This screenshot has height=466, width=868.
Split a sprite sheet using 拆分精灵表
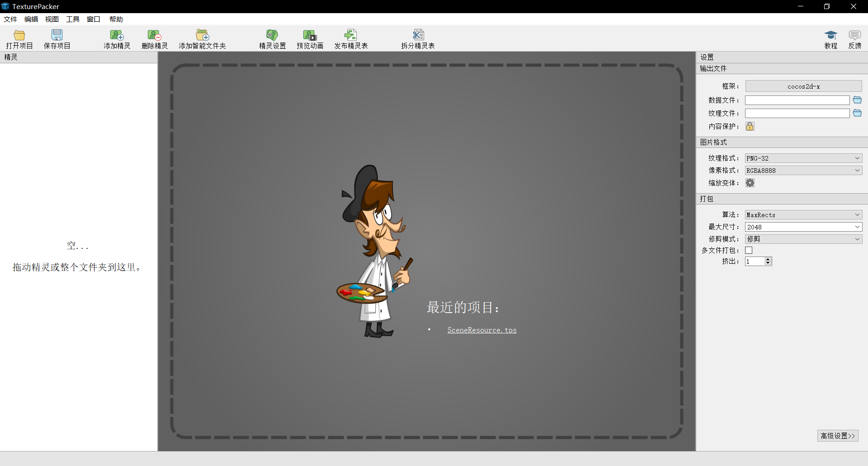(x=417, y=38)
